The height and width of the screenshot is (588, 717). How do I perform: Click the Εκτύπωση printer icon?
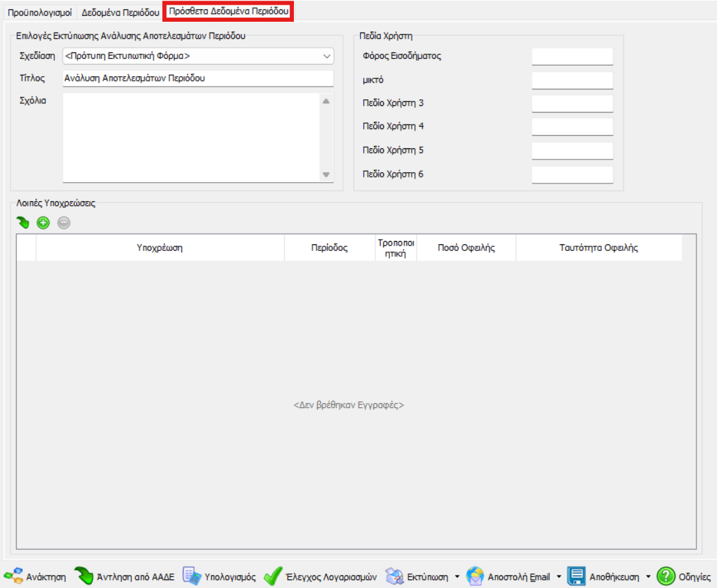tap(395, 576)
